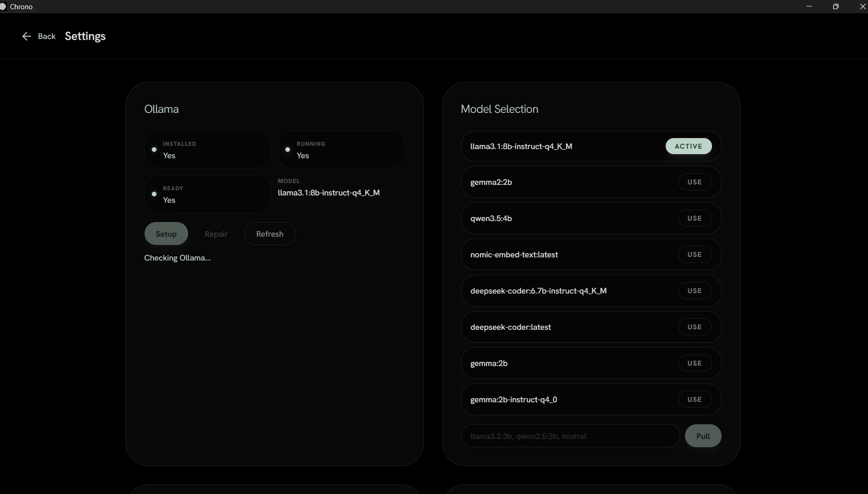
Task: Refresh the Ollama status
Action: (x=270, y=233)
